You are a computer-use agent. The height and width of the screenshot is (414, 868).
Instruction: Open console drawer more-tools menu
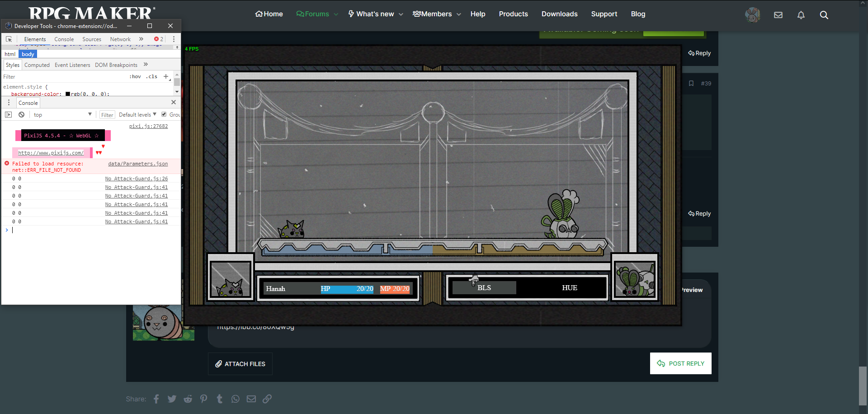coord(9,103)
